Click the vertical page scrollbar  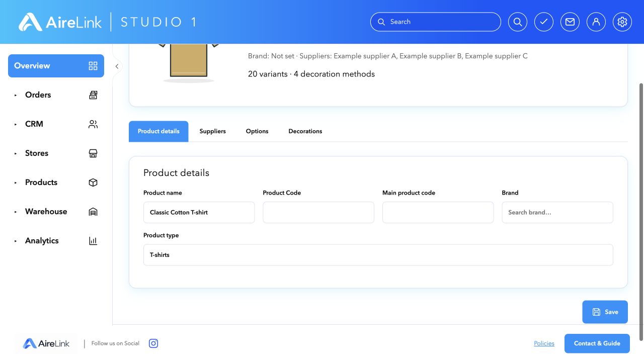641,211
